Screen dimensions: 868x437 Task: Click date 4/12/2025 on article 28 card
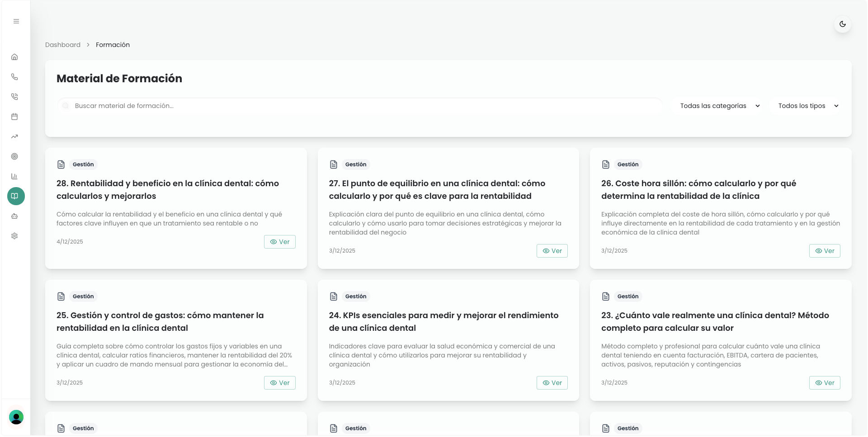[x=70, y=242]
